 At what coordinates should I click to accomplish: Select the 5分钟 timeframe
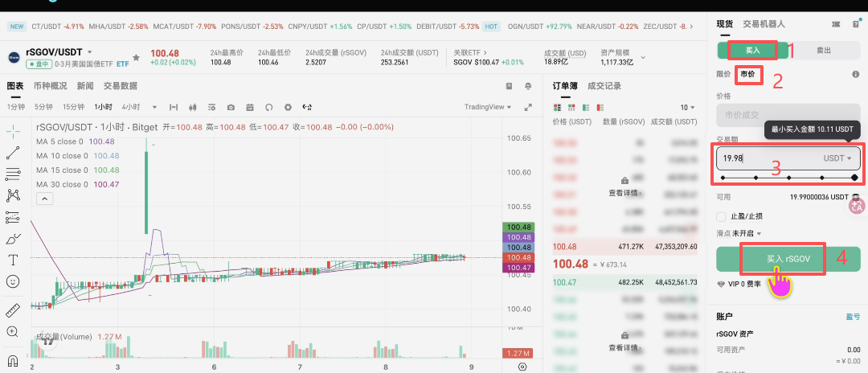pyautogui.click(x=43, y=107)
